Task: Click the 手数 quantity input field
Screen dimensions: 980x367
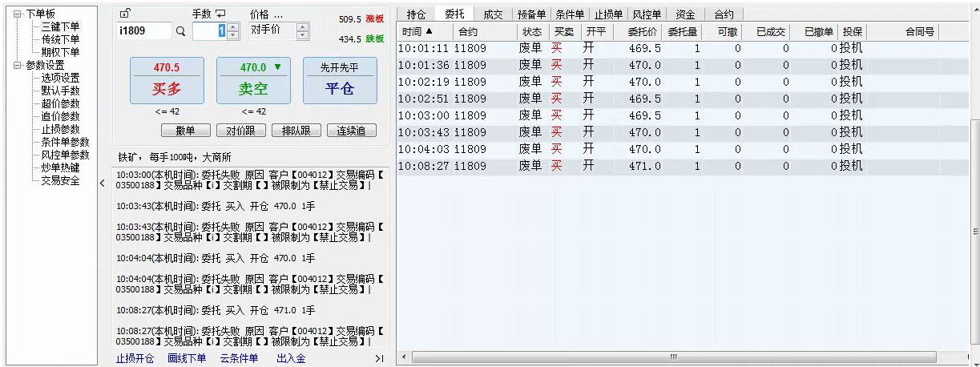Action: pyautogui.click(x=210, y=31)
